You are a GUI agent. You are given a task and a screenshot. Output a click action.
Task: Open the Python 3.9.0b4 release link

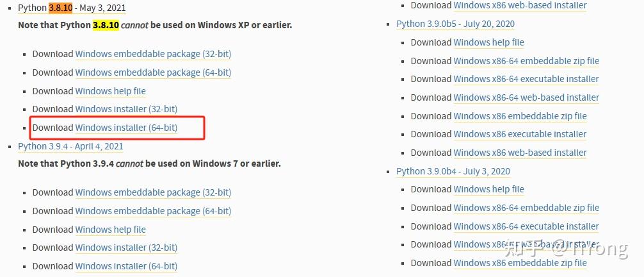(453, 171)
